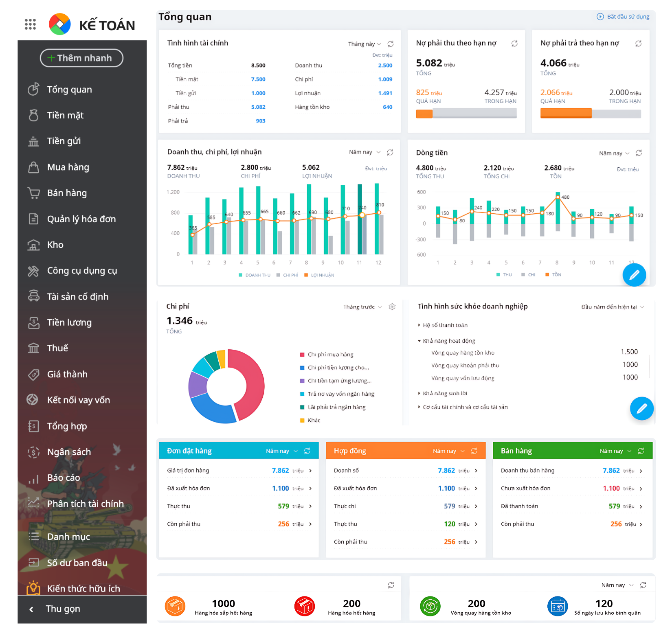This screenshot has height=631, width=672.
Task: Open the app grid launcher icon
Action: pyautogui.click(x=30, y=24)
